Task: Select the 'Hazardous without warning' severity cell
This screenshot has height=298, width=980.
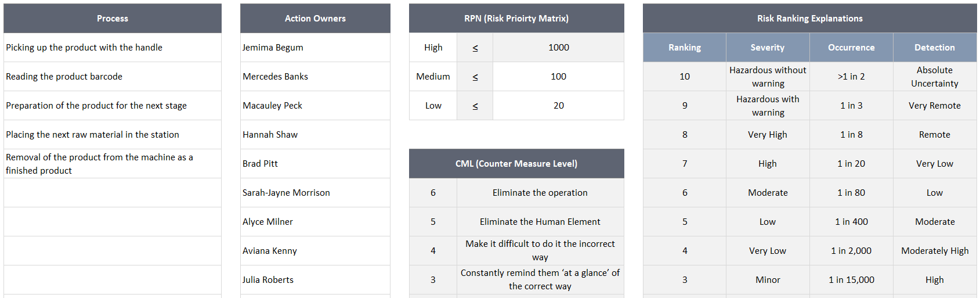Action: pos(768,77)
